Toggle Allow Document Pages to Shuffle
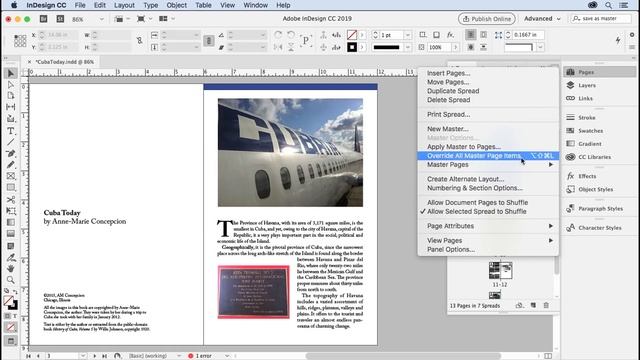The height and width of the screenshot is (360, 640). click(x=477, y=202)
